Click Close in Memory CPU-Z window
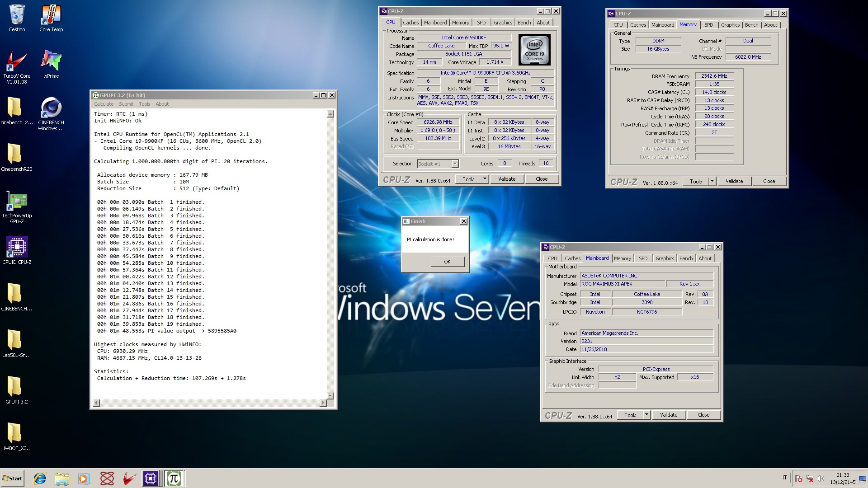868x488 pixels. click(769, 181)
